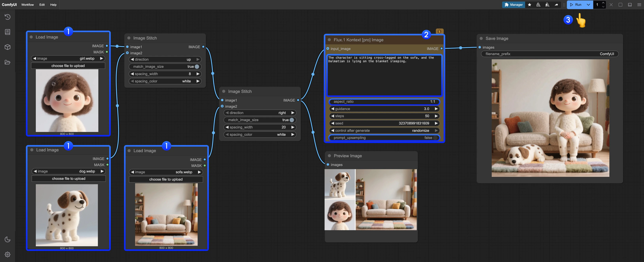
Task: Click the puppy thumbnail in Preview Image node
Action: [340, 184]
